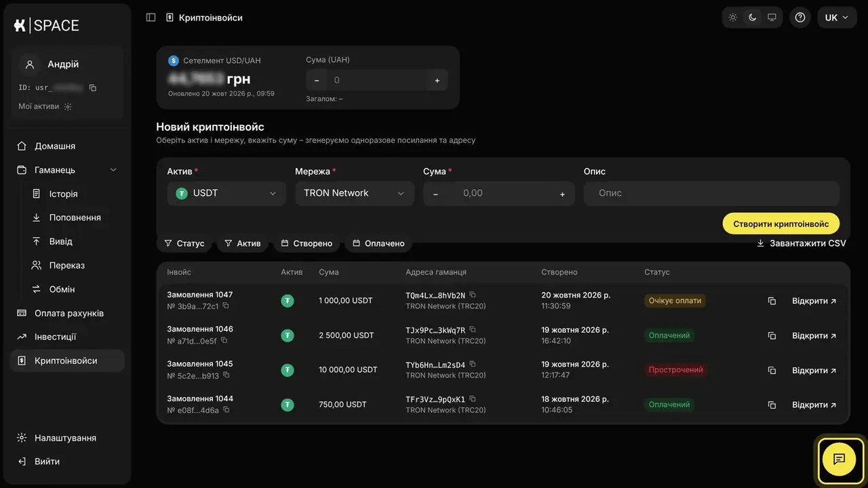
Task: Log out via Вийти
Action: point(67,462)
